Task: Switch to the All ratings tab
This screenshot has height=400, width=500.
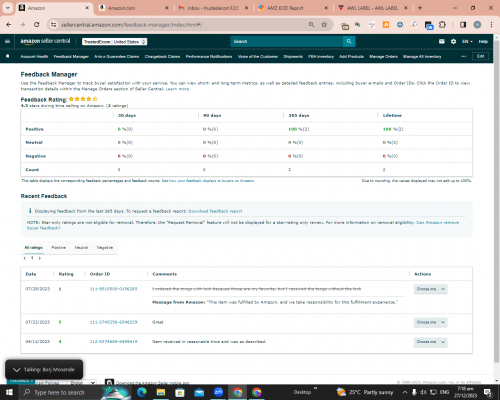Action: (33, 248)
